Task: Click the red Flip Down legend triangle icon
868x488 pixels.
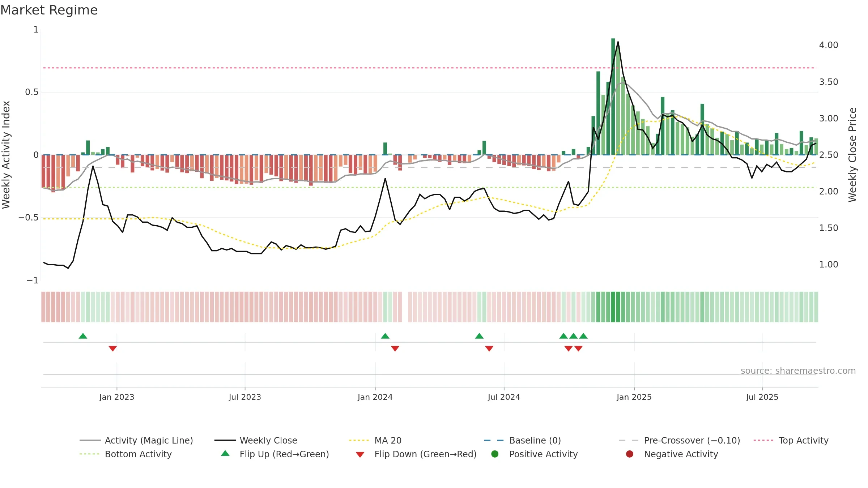Action: click(360, 454)
